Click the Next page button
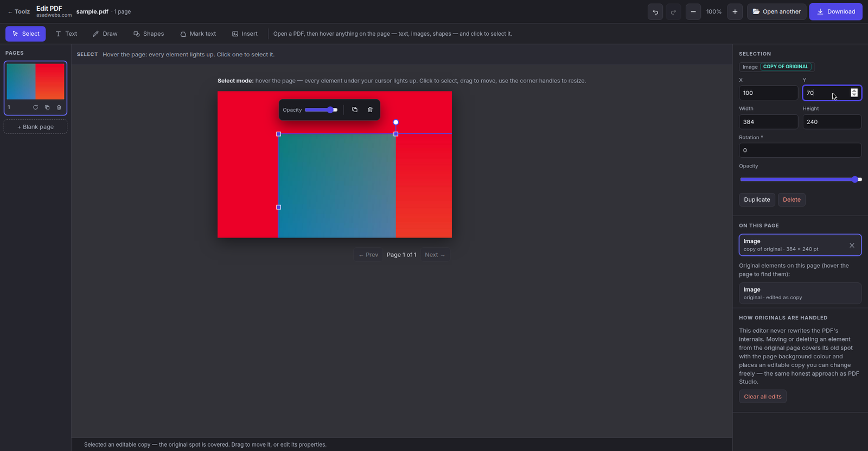 point(435,255)
